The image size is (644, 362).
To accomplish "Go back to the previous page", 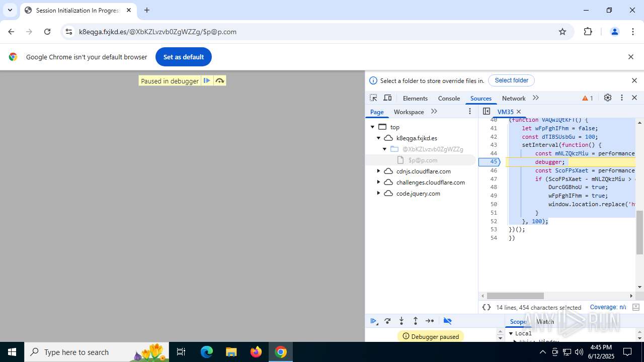I will [11, 32].
